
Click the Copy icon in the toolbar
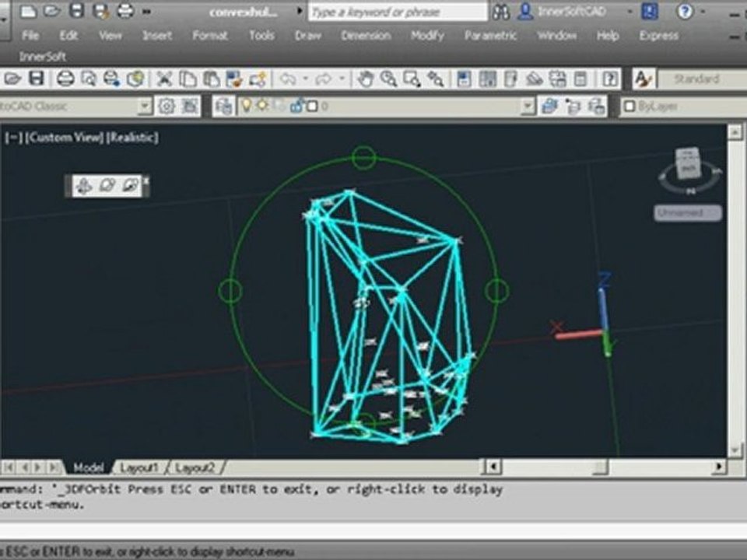tap(188, 79)
